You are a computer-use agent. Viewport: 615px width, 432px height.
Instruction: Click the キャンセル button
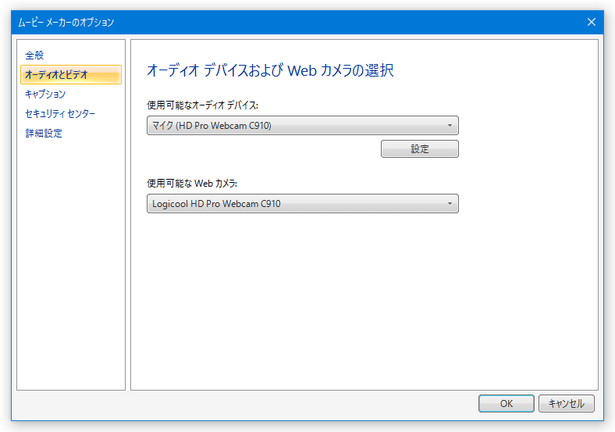(566, 403)
